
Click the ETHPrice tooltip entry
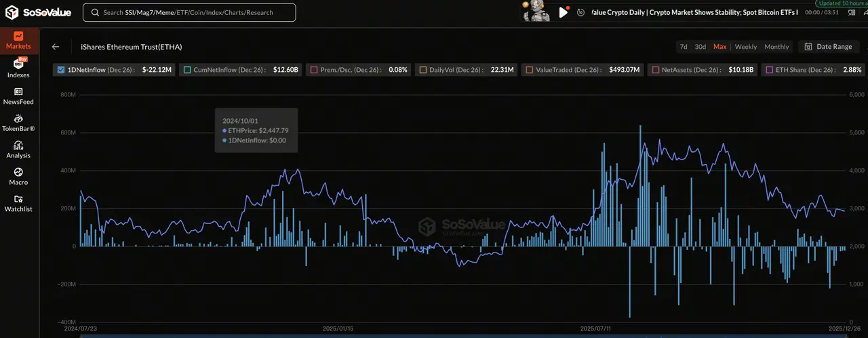click(x=255, y=130)
